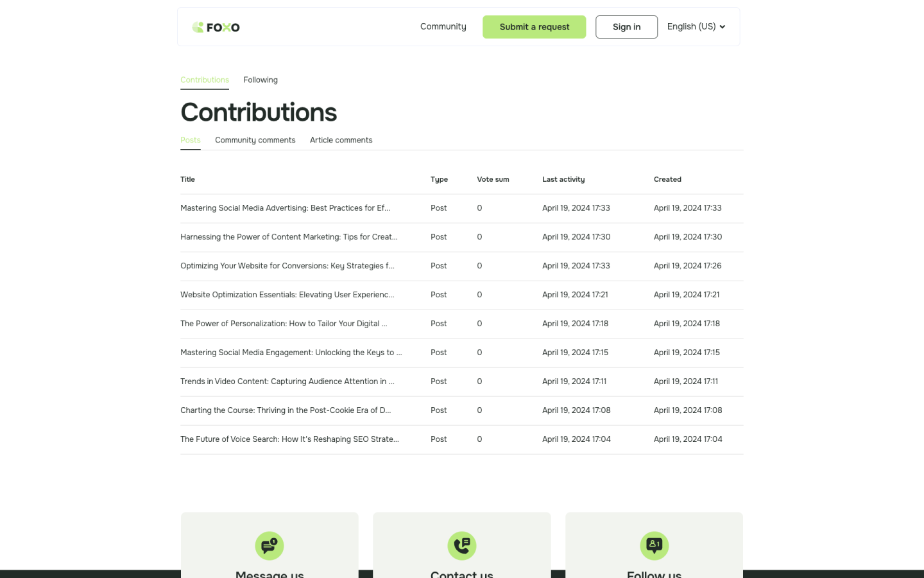Expand the English (US) language dropdown
924x578 pixels.
coord(696,27)
